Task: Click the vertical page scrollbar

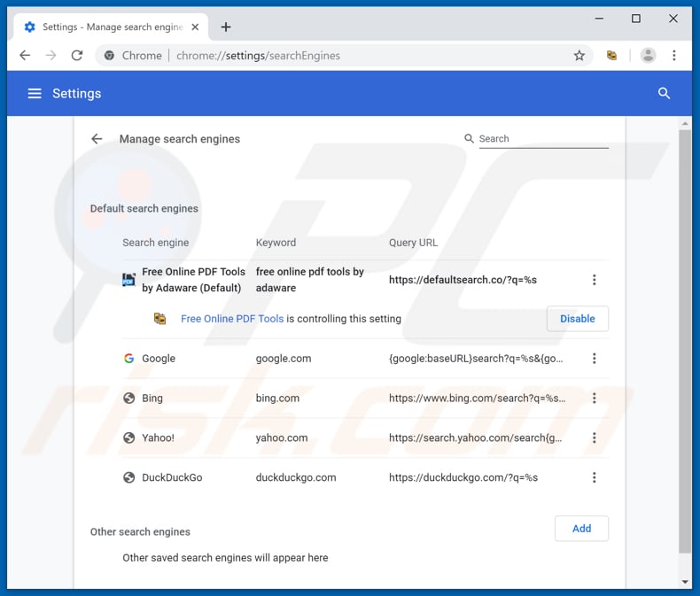Action: click(684, 337)
